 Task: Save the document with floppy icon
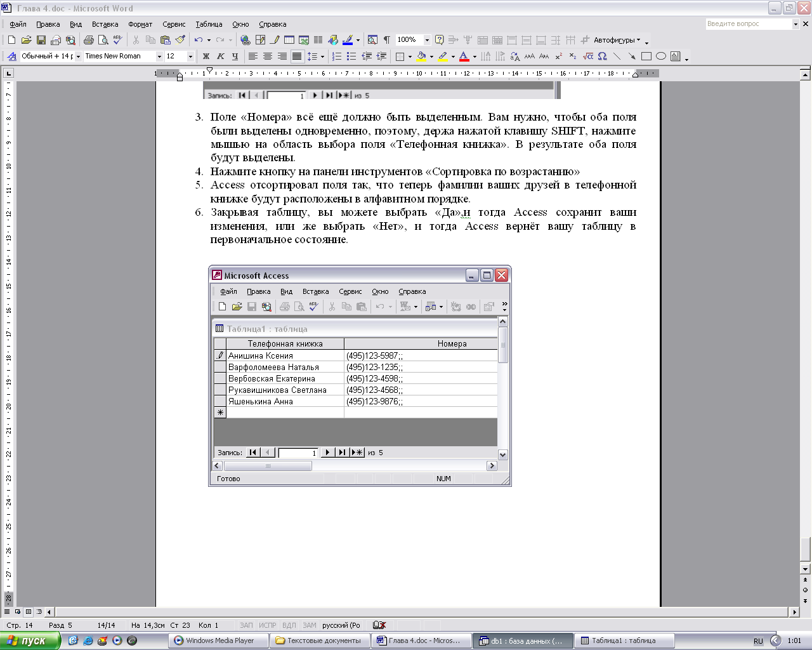point(41,40)
